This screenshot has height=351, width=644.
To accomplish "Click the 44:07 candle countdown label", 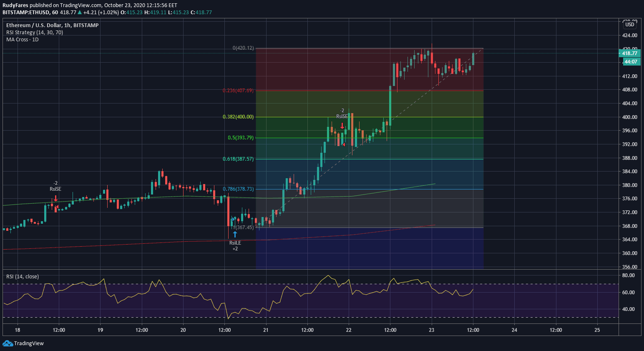I will click(631, 62).
